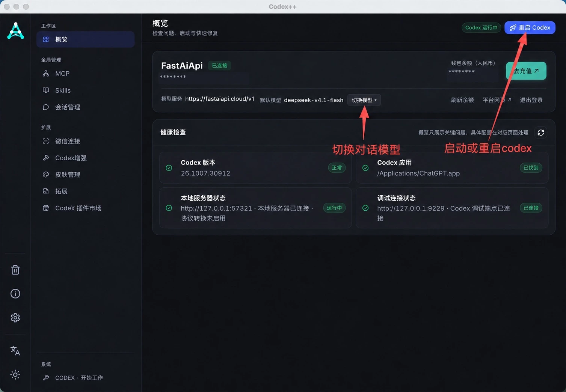The height and width of the screenshot is (392, 566).
Task: Click the 调试连接状态 check icon
Action: [365, 208]
